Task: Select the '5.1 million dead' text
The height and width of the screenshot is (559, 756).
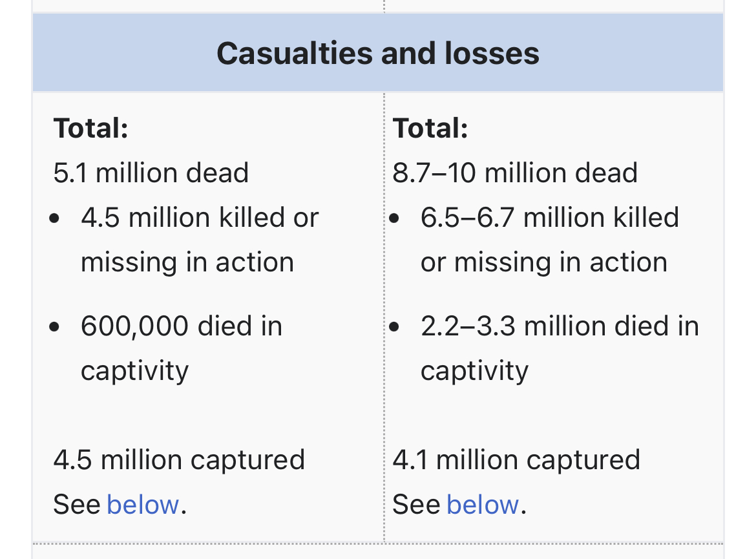Action: click(151, 173)
